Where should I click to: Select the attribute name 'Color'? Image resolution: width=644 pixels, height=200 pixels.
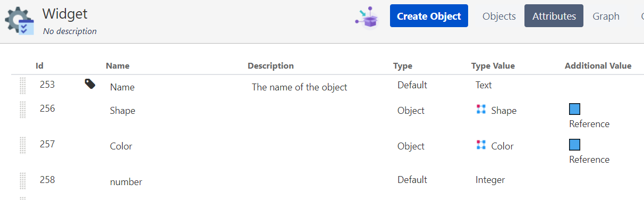click(x=121, y=146)
